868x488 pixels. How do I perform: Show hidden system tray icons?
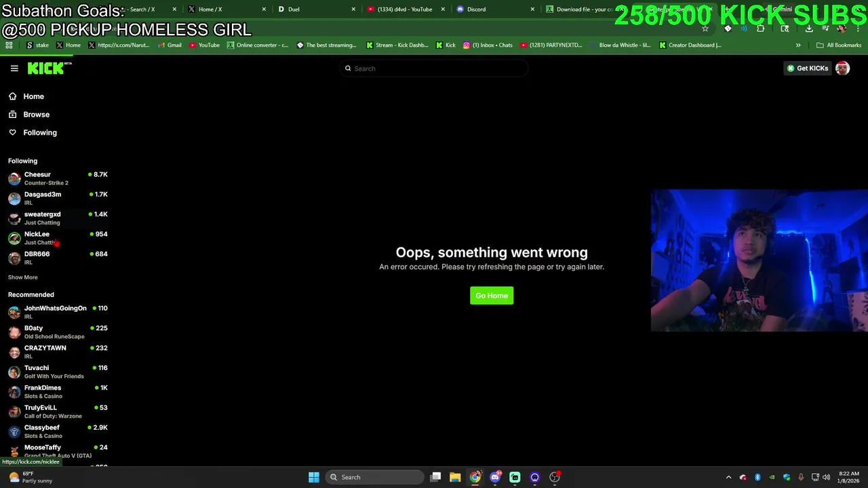[x=729, y=477]
